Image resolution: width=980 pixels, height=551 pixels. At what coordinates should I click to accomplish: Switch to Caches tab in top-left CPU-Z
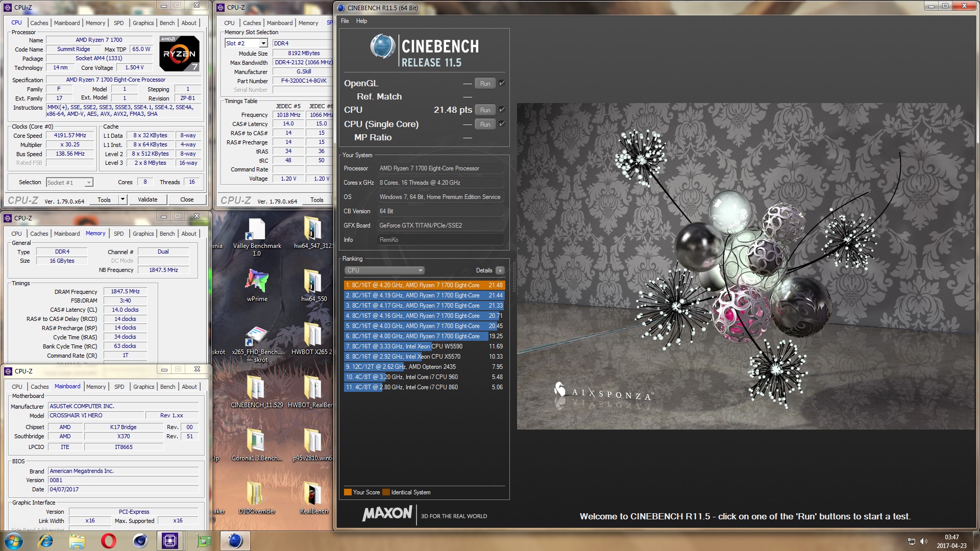click(39, 23)
